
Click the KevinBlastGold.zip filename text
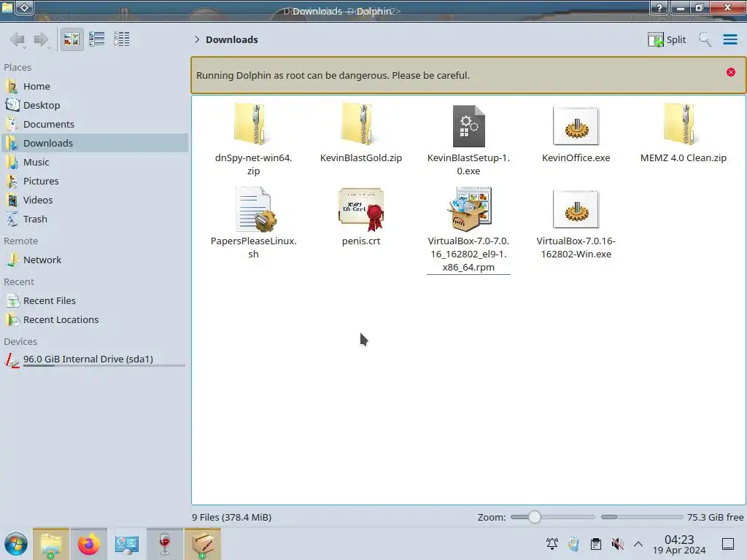click(360, 157)
